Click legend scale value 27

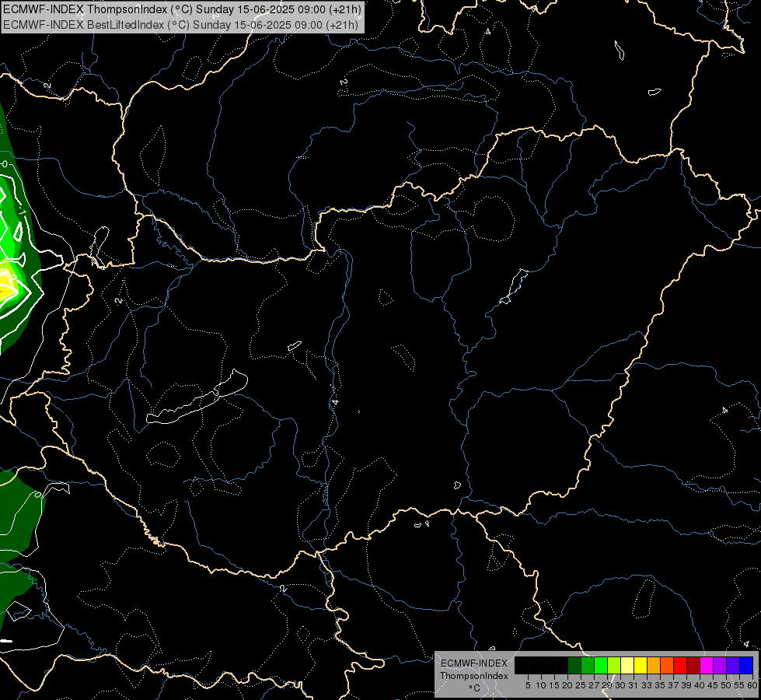pyautogui.click(x=594, y=685)
